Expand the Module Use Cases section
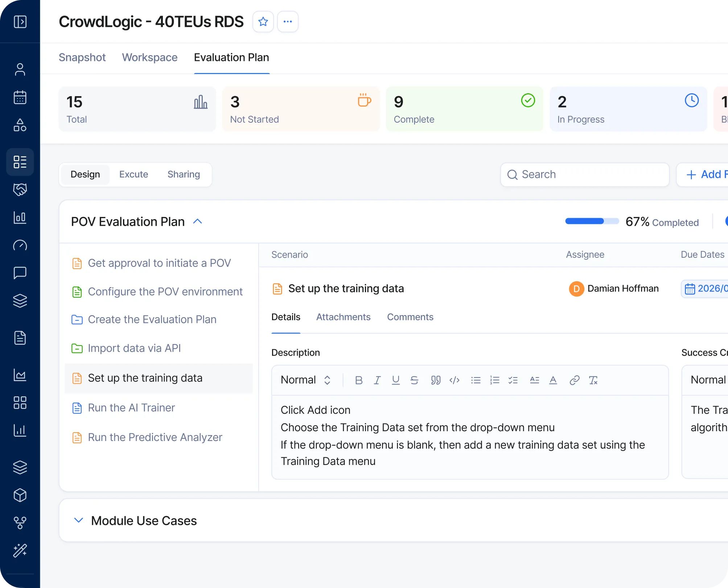This screenshot has width=728, height=588. pyautogui.click(x=78, y=520)
